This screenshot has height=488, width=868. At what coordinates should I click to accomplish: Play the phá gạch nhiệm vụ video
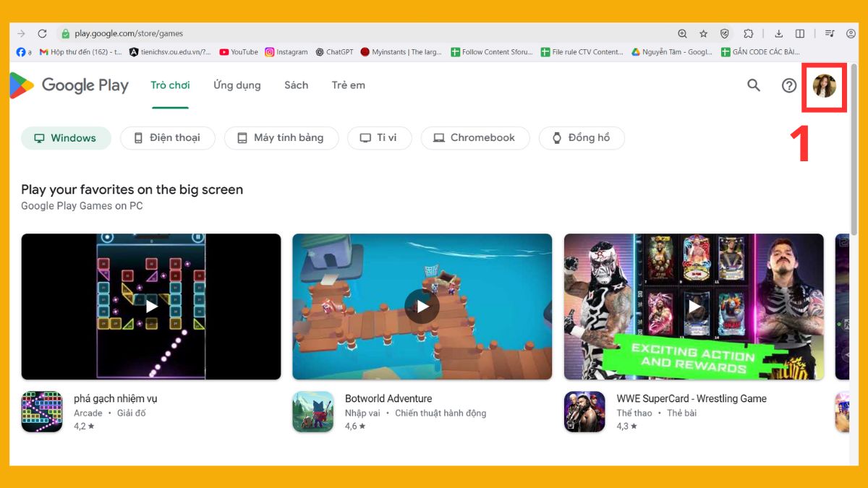click(x=151, y=307)
